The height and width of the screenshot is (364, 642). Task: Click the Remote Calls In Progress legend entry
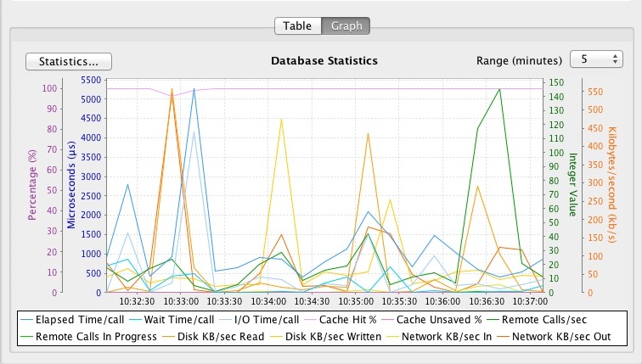pyautogui.click(x=88, y=337)
